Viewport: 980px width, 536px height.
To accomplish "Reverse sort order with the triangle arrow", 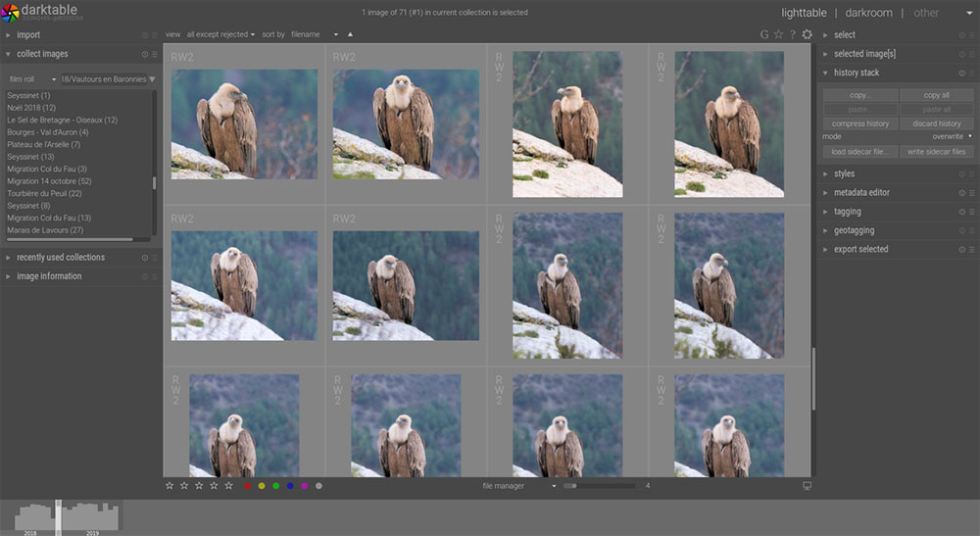I will [x=350, y=34].
